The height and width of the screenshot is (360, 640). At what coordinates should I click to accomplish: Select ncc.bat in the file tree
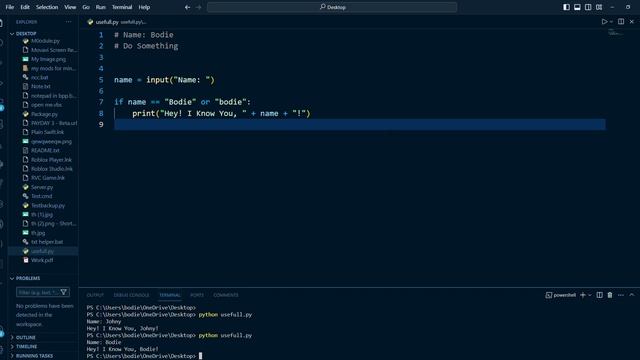pos(40,77)
